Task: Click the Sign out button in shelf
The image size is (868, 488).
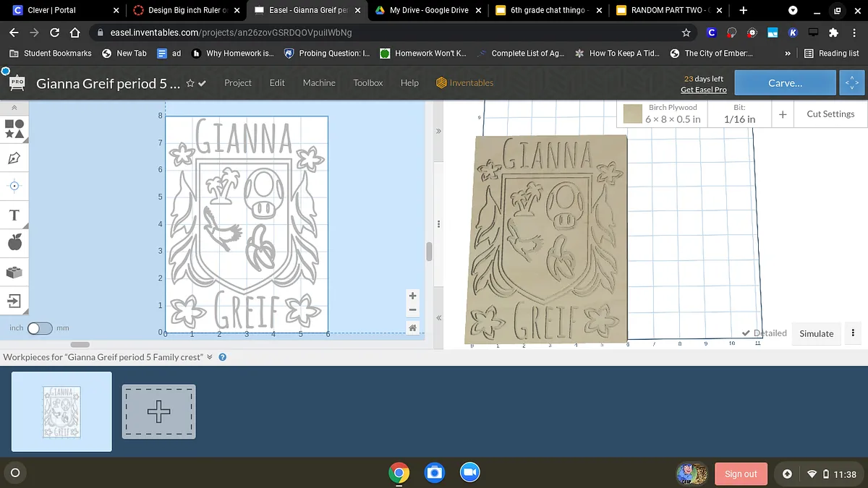Action: click(741, 474)
